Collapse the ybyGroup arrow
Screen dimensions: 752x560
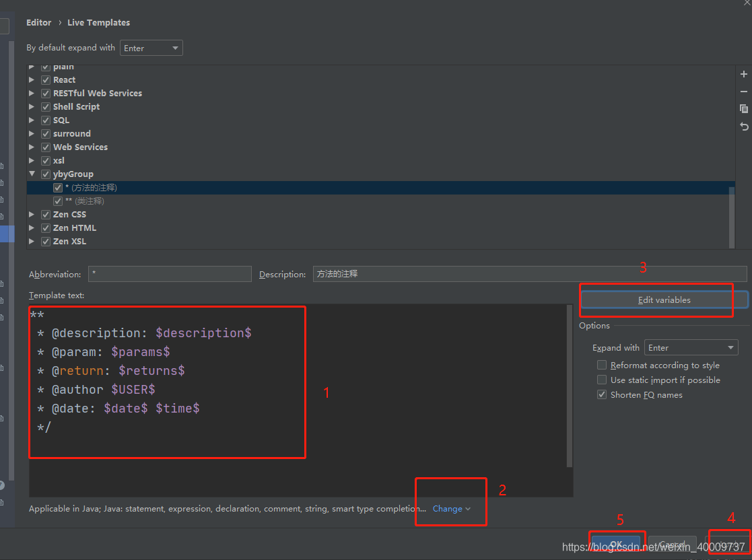pyautogui.click(x=32, y=174)
